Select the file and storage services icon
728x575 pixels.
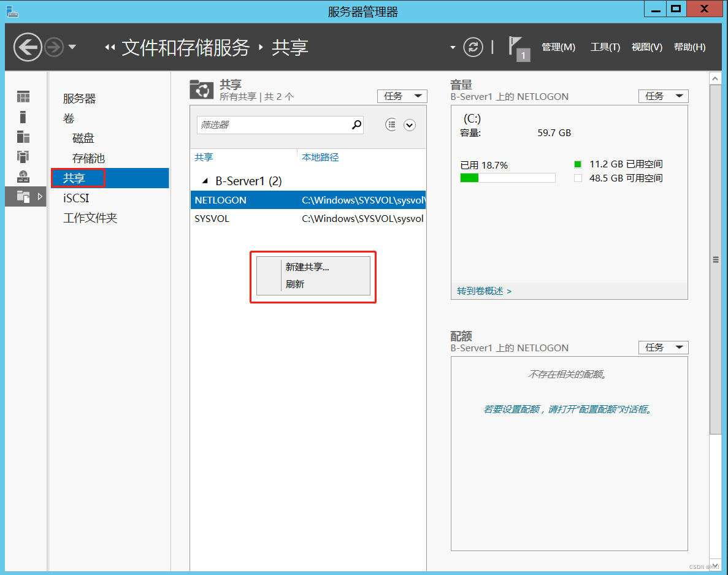[23, 197]
